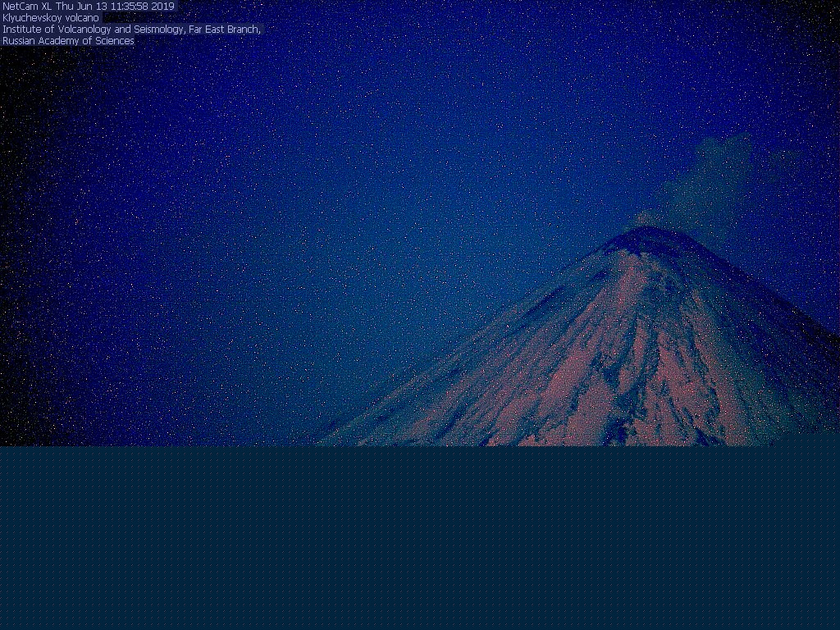This screenshot has width=840, height=630.
Task: Click 'Institute of Volcanology and Seismology, Far East Branch,'
Action: (x=132, y=30)
